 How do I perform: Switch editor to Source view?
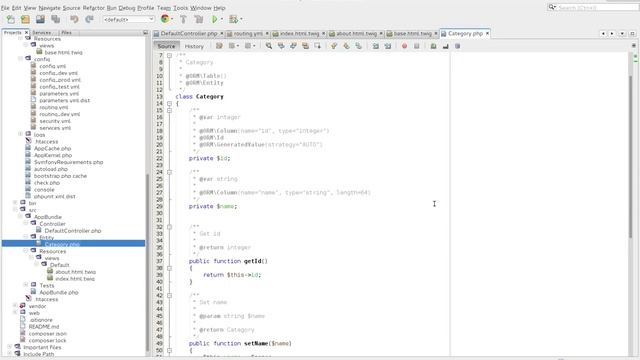pos(166,46)
